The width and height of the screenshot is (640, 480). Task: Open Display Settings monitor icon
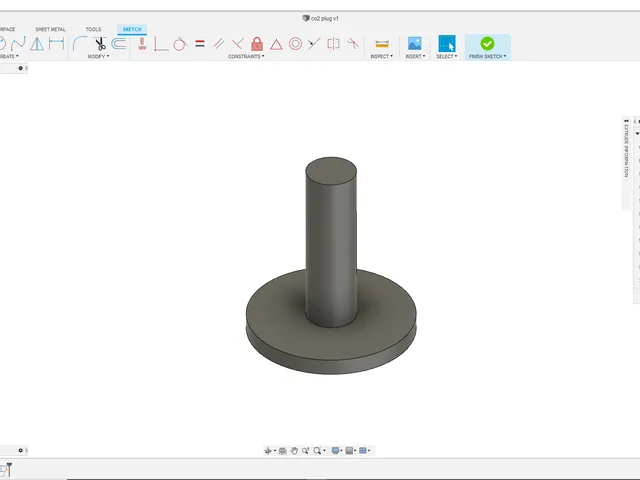[x=336, y=451]
